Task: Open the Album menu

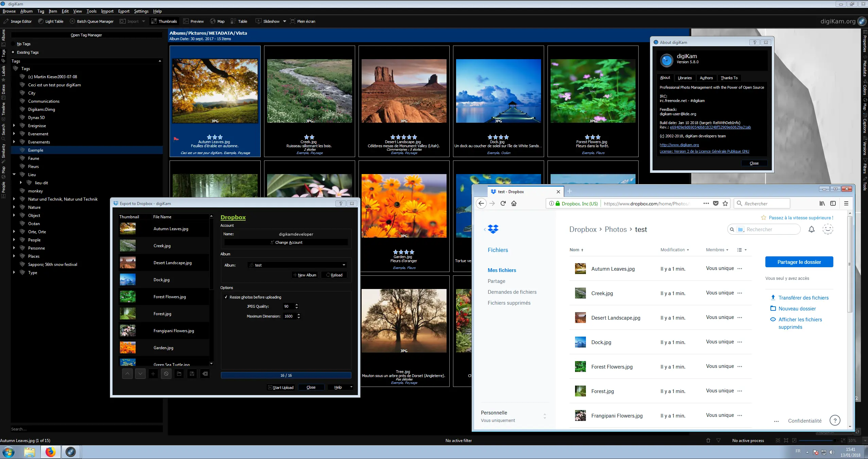Action: (26, 11)
